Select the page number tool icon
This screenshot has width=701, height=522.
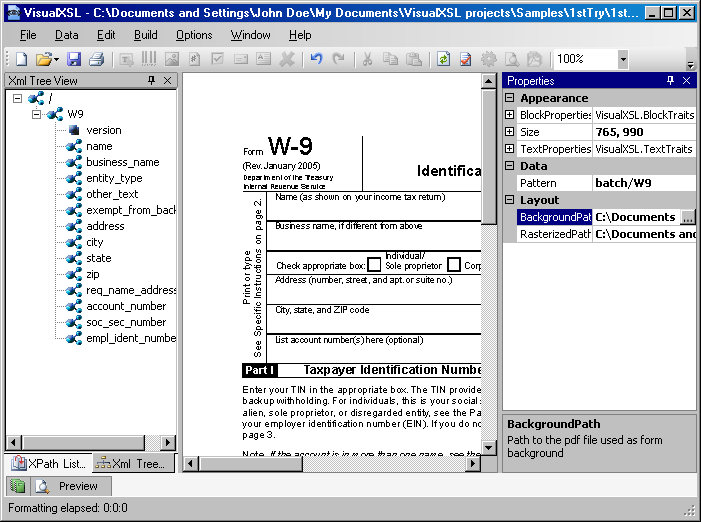point(194,59)
